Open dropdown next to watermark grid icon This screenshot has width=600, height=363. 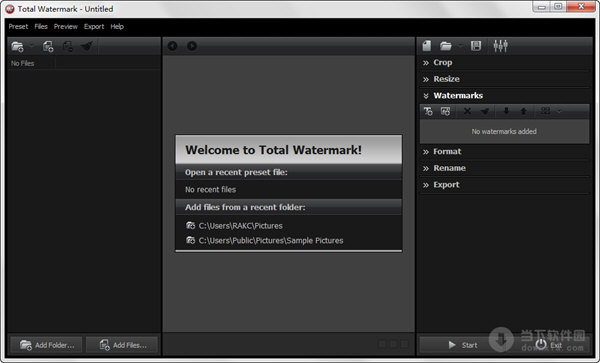(559, 111)
